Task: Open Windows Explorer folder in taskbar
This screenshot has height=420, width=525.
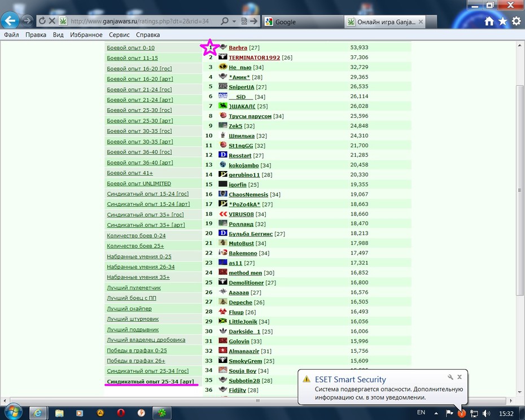Action: click(x=59, y=413)
